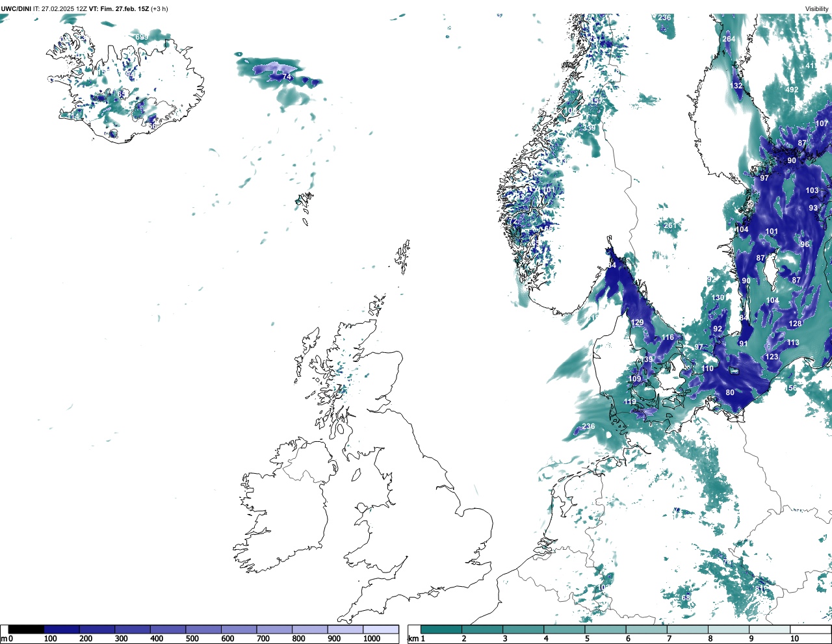Click the 800–900 m legend color segment
Screen dimensions: 832x644
(x=309, y=629)
